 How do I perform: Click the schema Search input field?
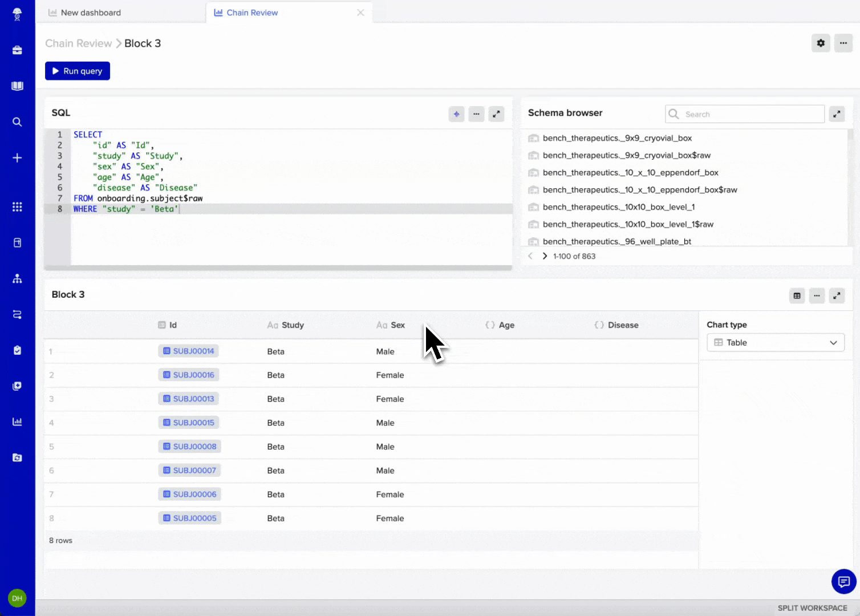click(744, 114)
